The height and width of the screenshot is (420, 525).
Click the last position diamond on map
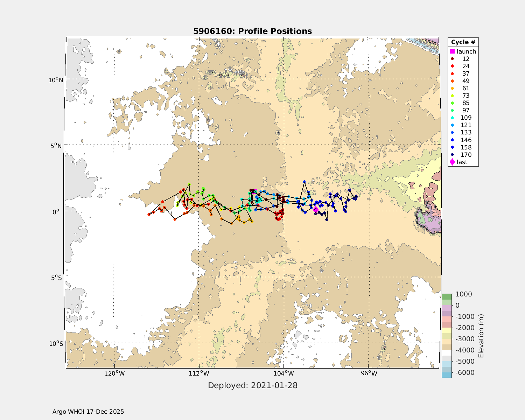point(316,210)
